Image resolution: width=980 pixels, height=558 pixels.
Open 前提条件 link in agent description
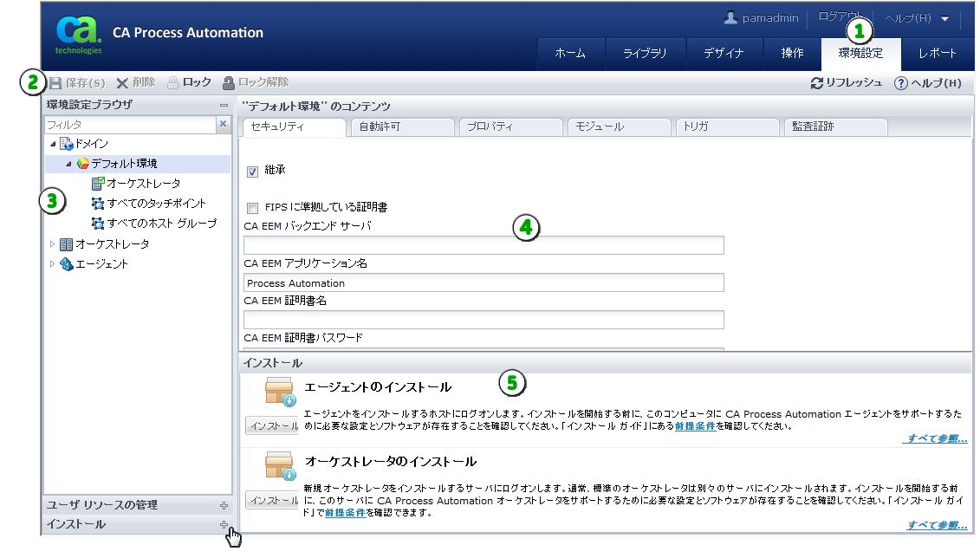click(x=695, y=426)
